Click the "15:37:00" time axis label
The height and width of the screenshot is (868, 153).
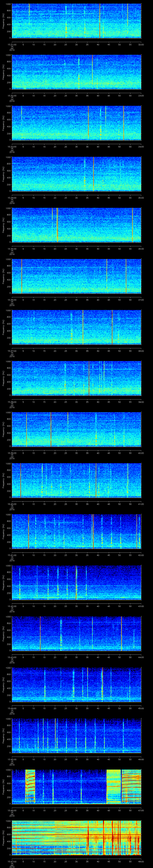click(x=12, y=351)
